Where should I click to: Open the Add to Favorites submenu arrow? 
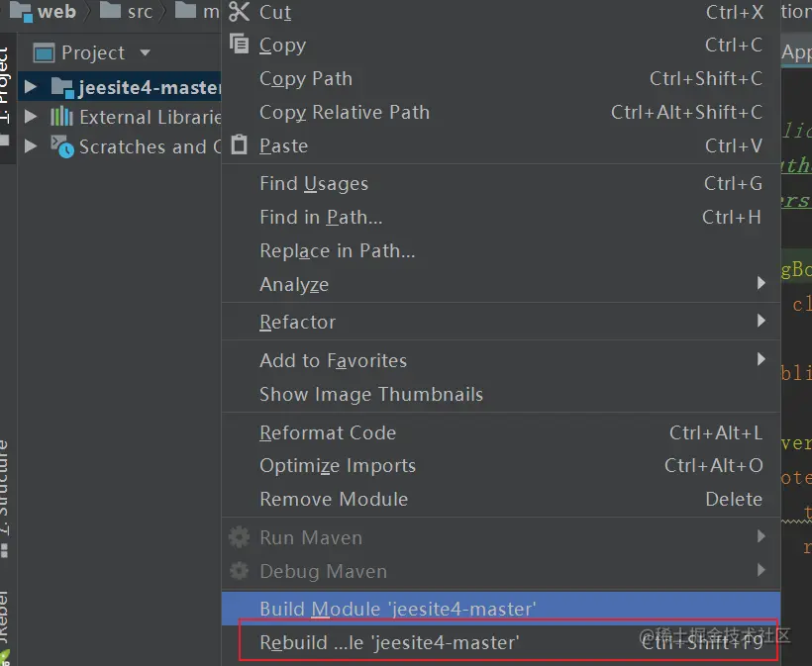pos(761,359)
